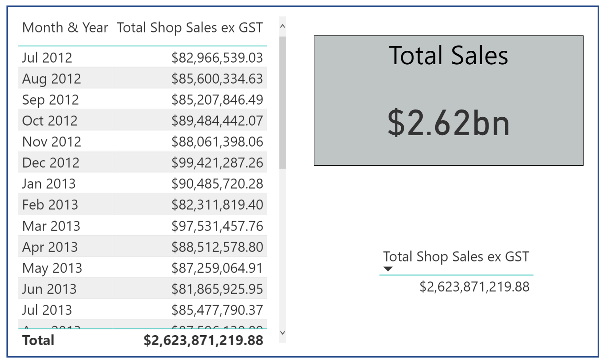Viewport: 606px width, 364px height.
Task: Select the Jun 2013 month cell
Action: point(49,289)
